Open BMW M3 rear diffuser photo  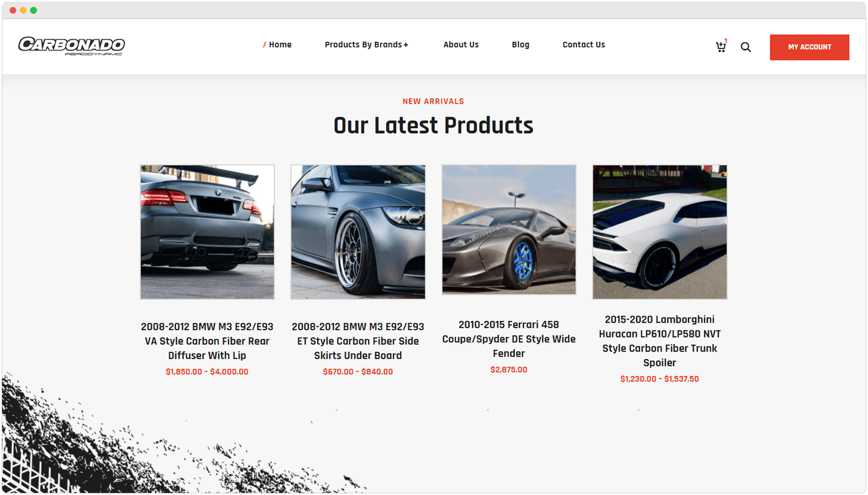point(207,232)
